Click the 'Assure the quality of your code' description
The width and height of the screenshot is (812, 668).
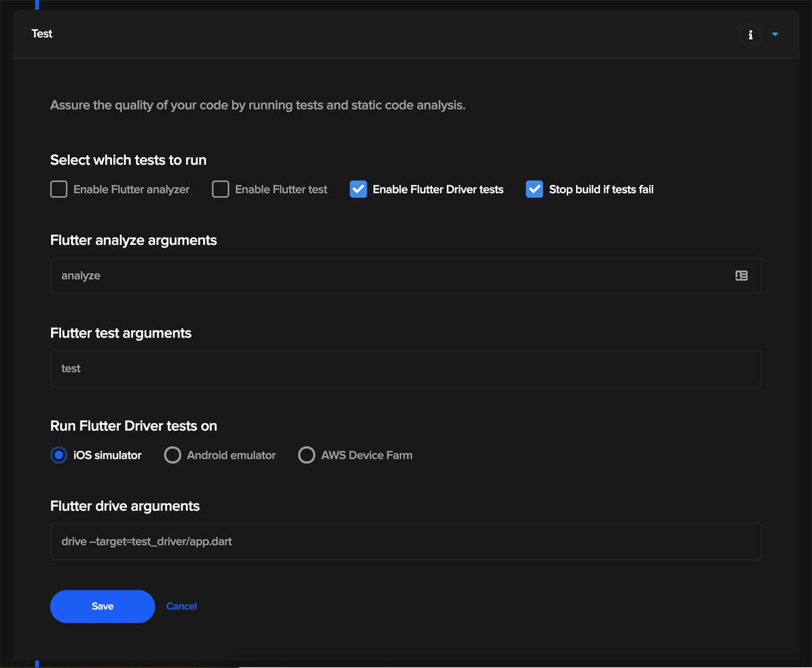click(257, 105)
